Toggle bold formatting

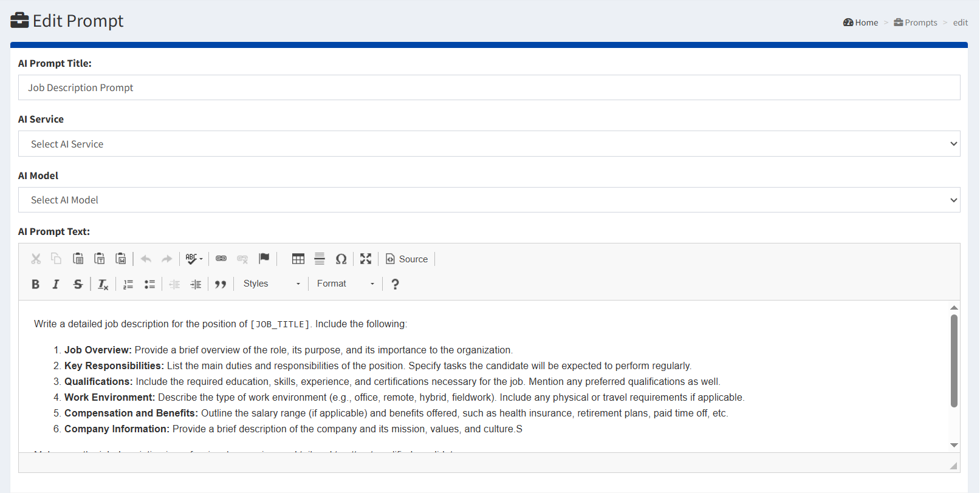pyautogui.click(x=36, y=284)
